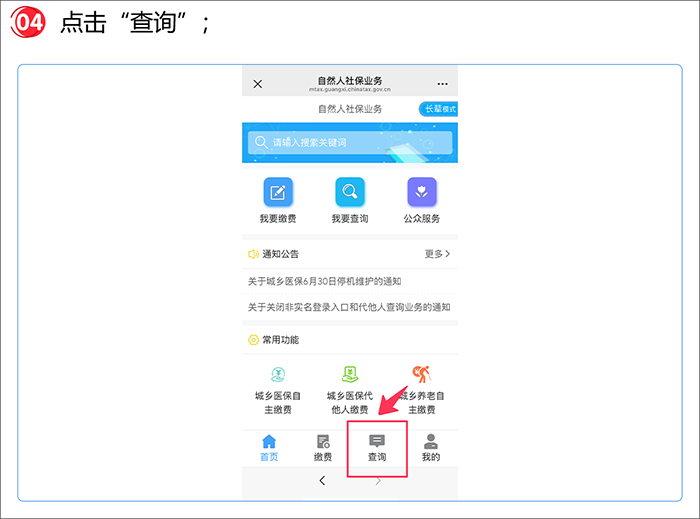Viewport: 700px width, 519px height.
Task: Click the 通知公告 speaker icon
Action: click(253, 254)
